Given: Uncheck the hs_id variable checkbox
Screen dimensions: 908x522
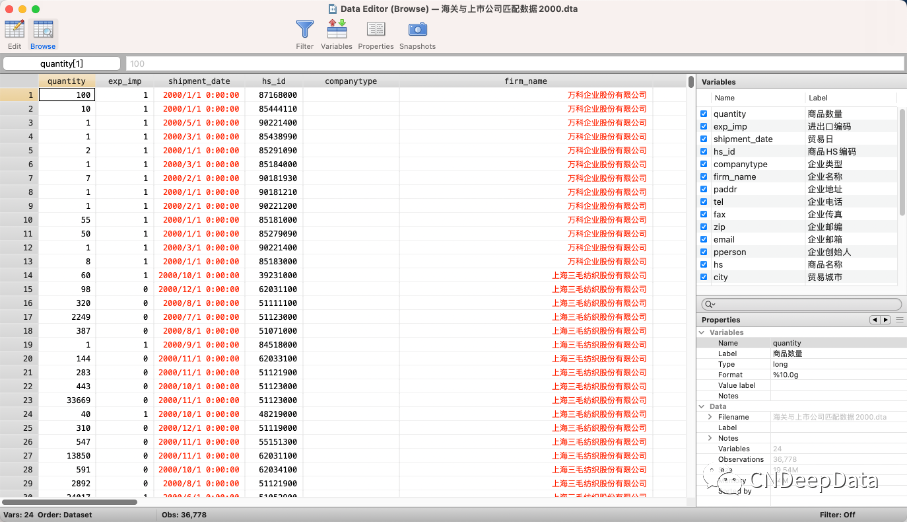Looking at the screenshot, I should point(704,151).
